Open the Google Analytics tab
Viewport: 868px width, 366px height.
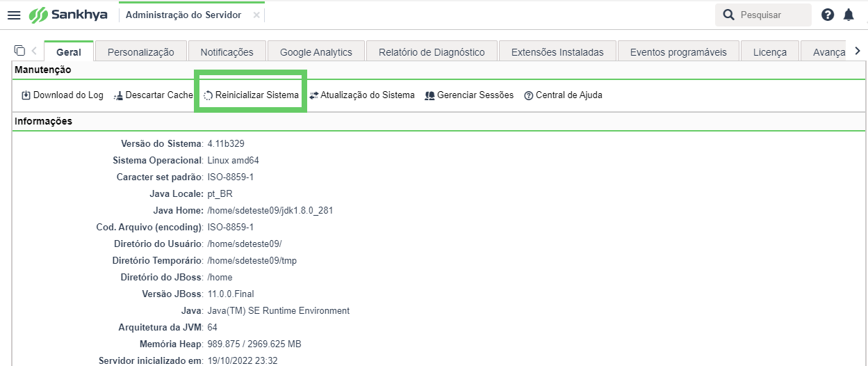pos(316,51)
